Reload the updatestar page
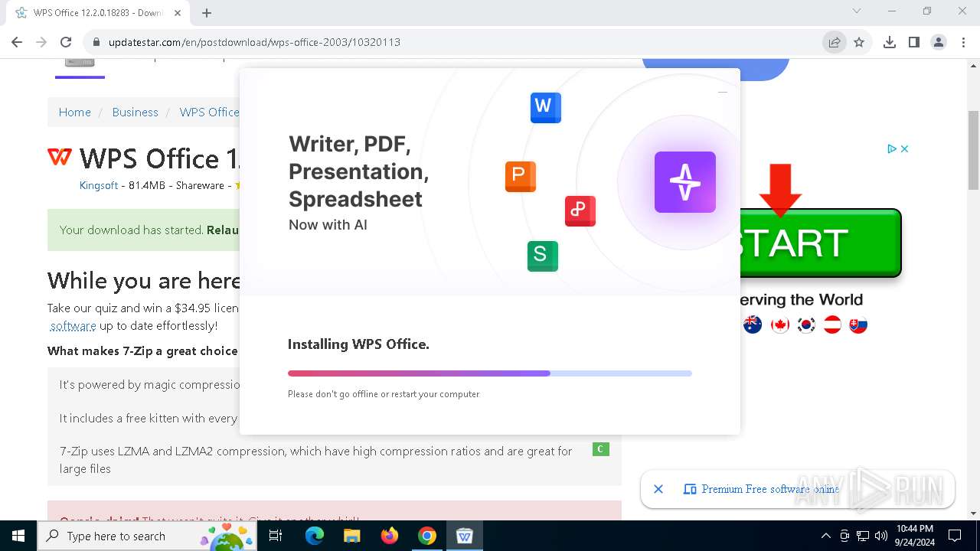This screenshot has height=551, width=980. click(x=66, y=42)
